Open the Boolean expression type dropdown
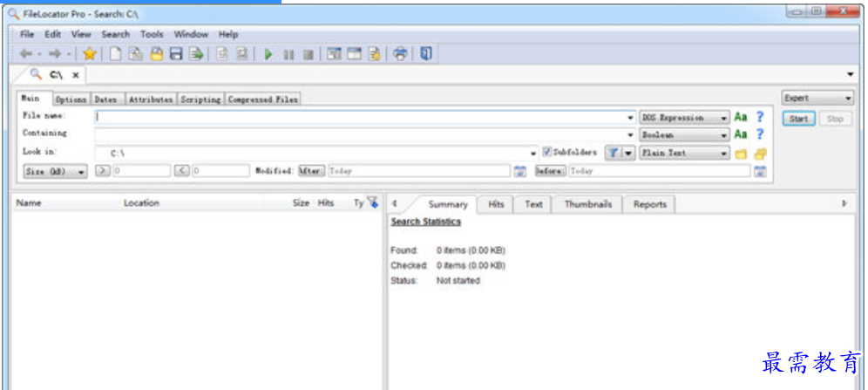Screen dimensions: 868x390 pyautogui.click(x=685, y=135)
